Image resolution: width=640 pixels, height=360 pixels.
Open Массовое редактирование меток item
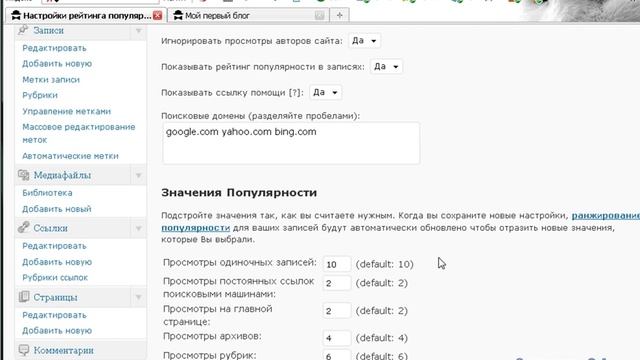point(79,133)
